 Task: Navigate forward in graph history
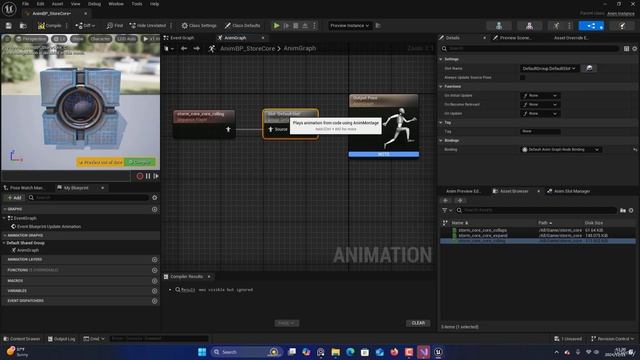[x=197, y=49]
